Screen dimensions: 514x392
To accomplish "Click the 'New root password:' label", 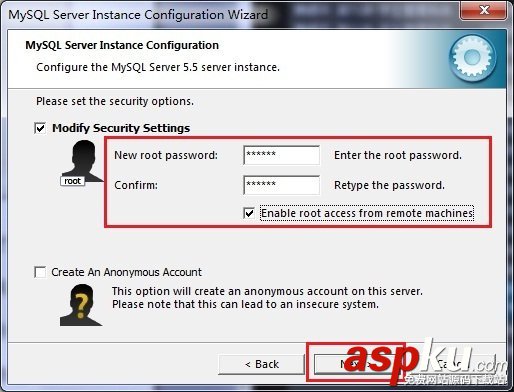I will coord(166,155).
